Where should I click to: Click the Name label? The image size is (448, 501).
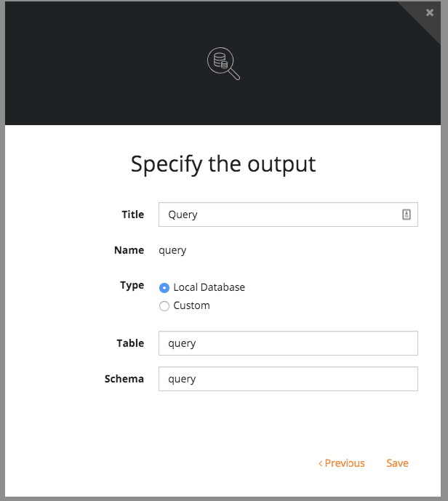129,250
